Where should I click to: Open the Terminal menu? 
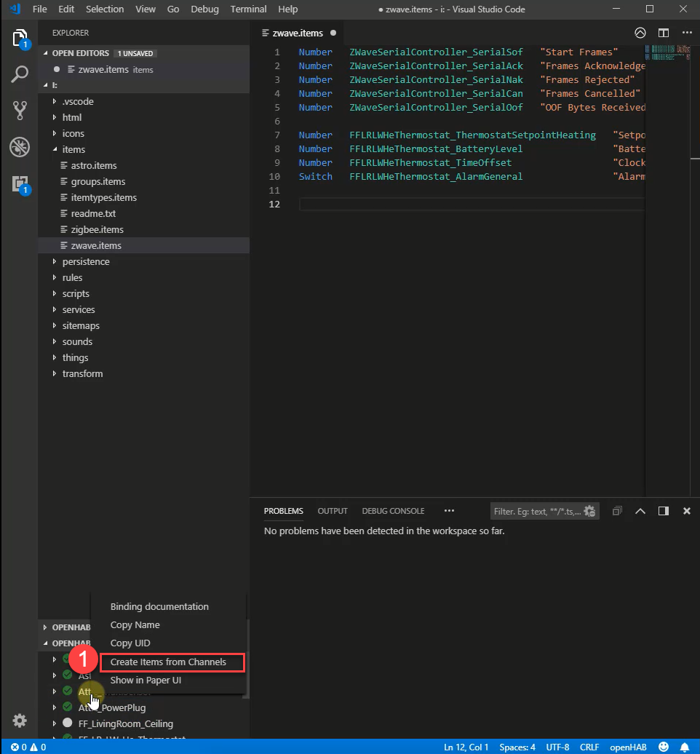248,9
